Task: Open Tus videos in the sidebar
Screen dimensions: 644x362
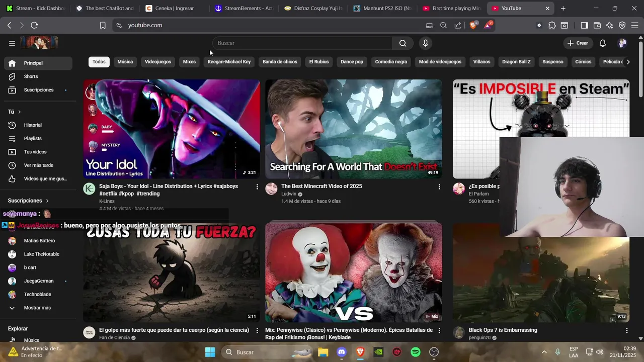Action: [x=38, y=152]
